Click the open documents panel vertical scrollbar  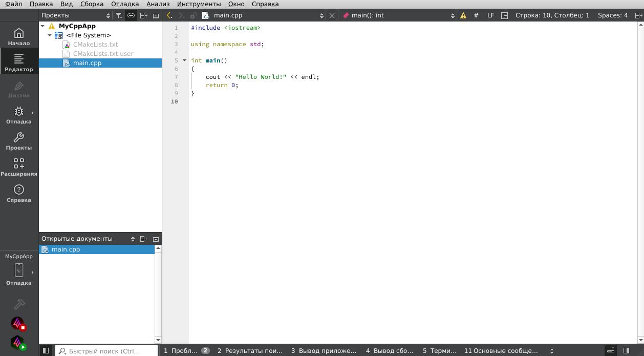[158, 294]
